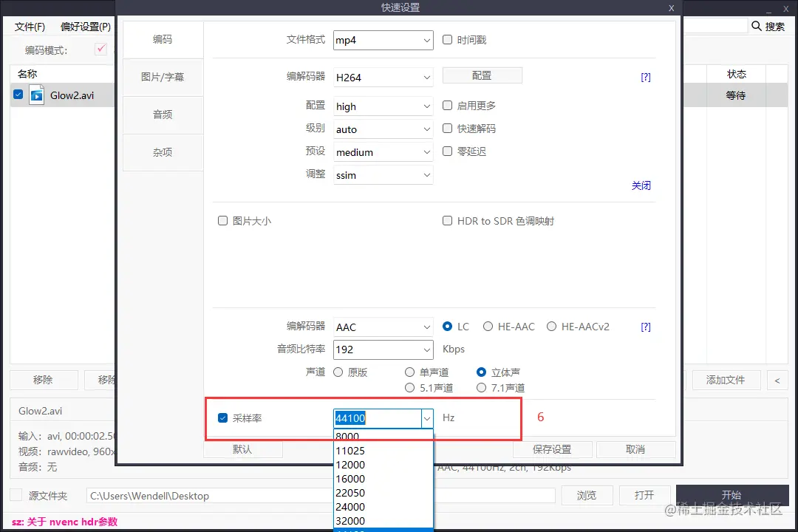Enable HDR to SDR 色调映射 checkbox
The width and height of the screenshot is (798, 532).
pos(447,220)
